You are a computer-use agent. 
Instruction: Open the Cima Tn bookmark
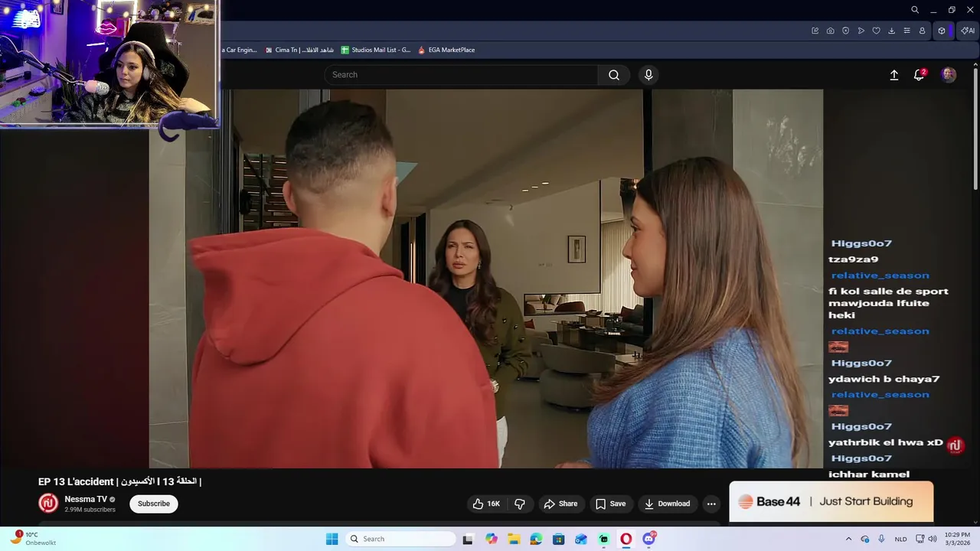299,50
